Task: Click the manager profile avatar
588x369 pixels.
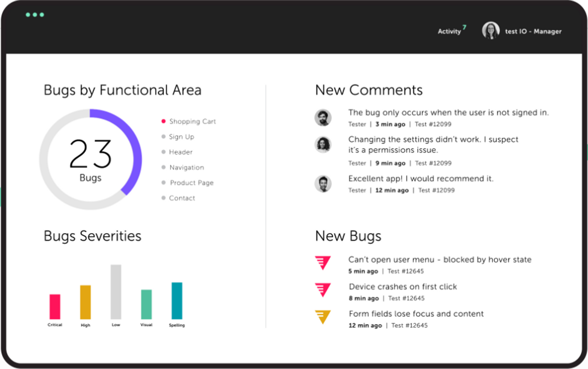Action: [491, 31]
